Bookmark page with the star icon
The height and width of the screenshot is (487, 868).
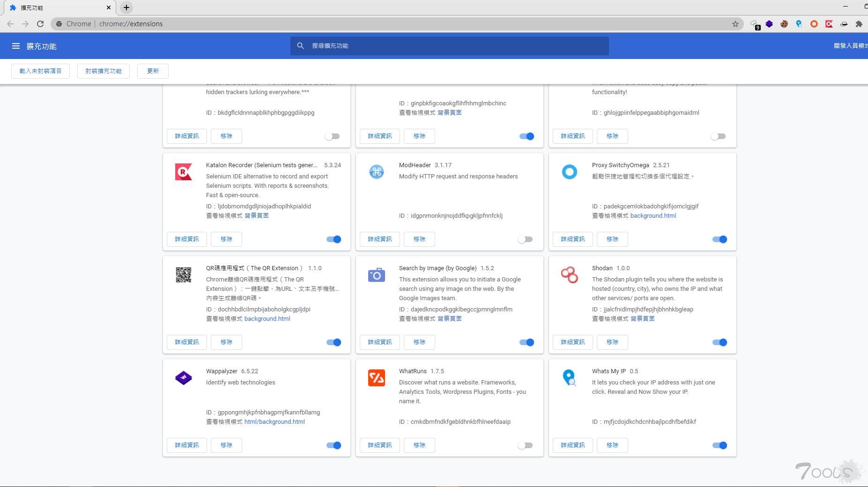735,24
